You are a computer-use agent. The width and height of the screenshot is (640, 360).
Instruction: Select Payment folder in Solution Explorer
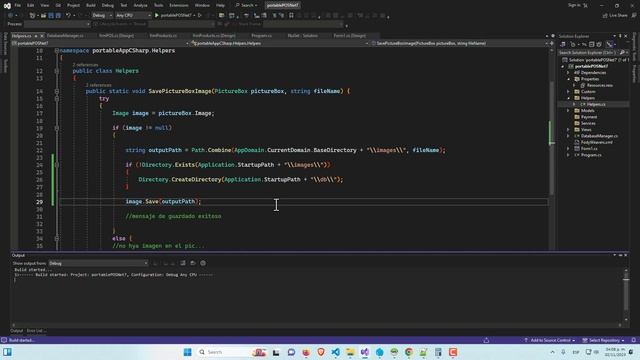click(589, 117)
